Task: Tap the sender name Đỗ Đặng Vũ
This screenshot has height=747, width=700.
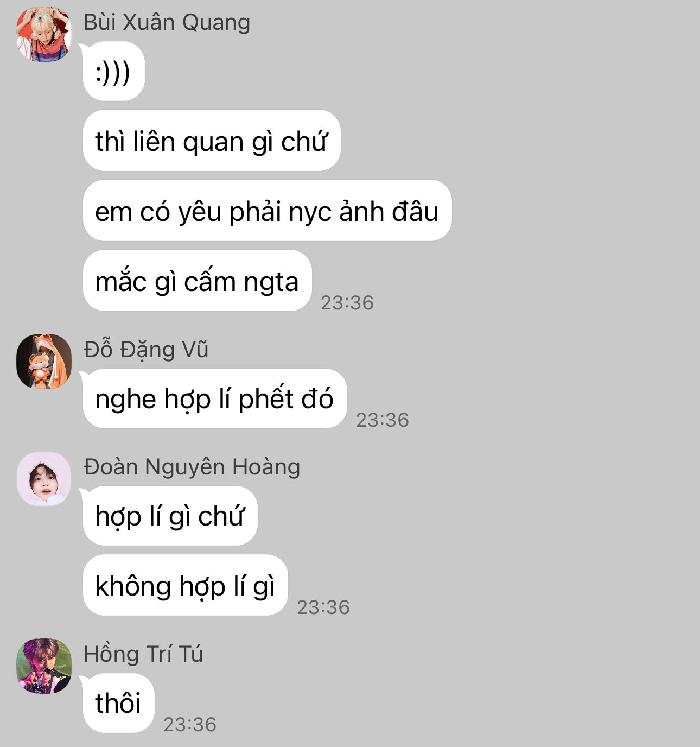Action: click(x=146, y=350)
